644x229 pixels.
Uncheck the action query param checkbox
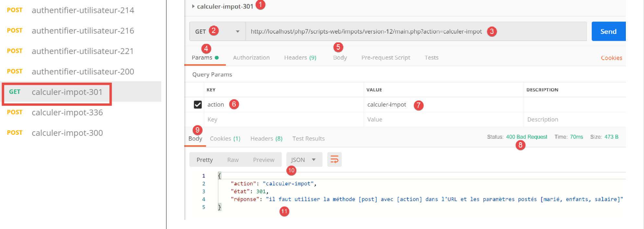tap(198, 105)
